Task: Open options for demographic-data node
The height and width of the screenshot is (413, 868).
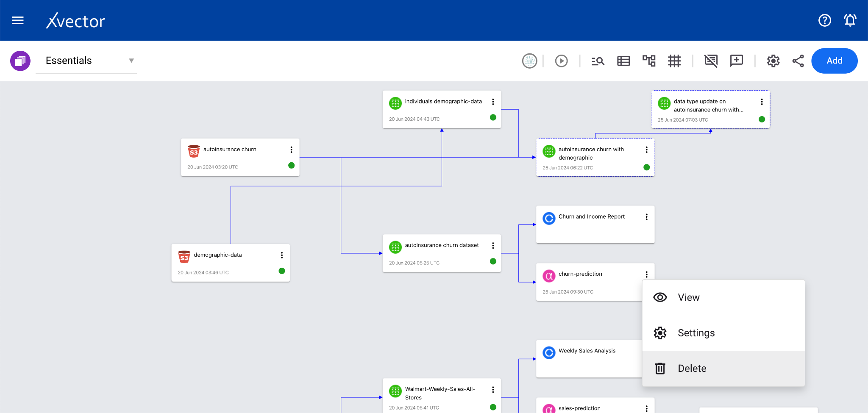Action: pos(281,255)
